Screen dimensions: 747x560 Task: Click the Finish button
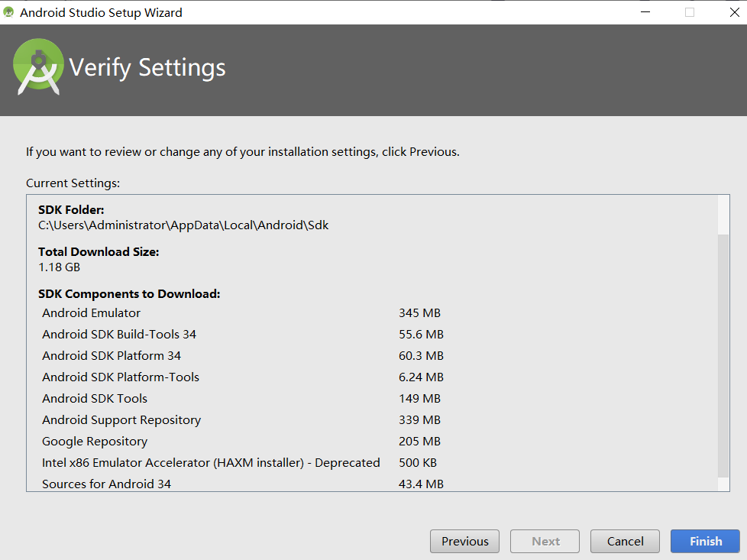pyautogui.click(x=705, y=541)
